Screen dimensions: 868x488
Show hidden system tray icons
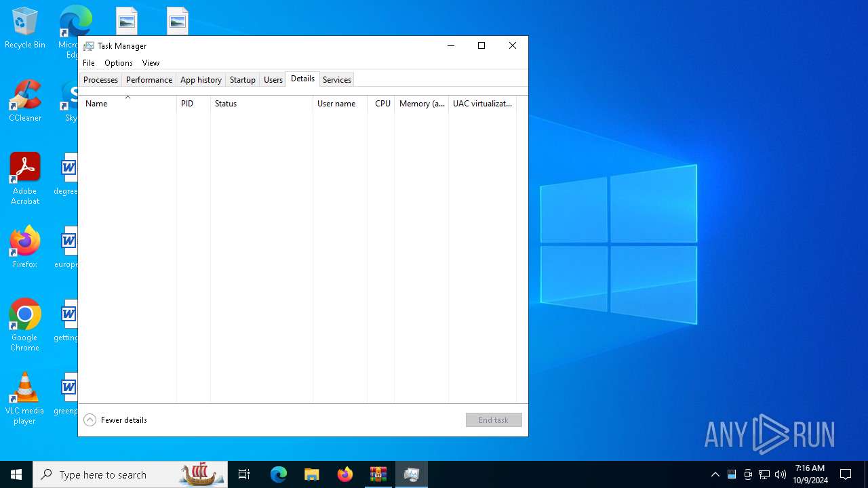tap(715, 474)
